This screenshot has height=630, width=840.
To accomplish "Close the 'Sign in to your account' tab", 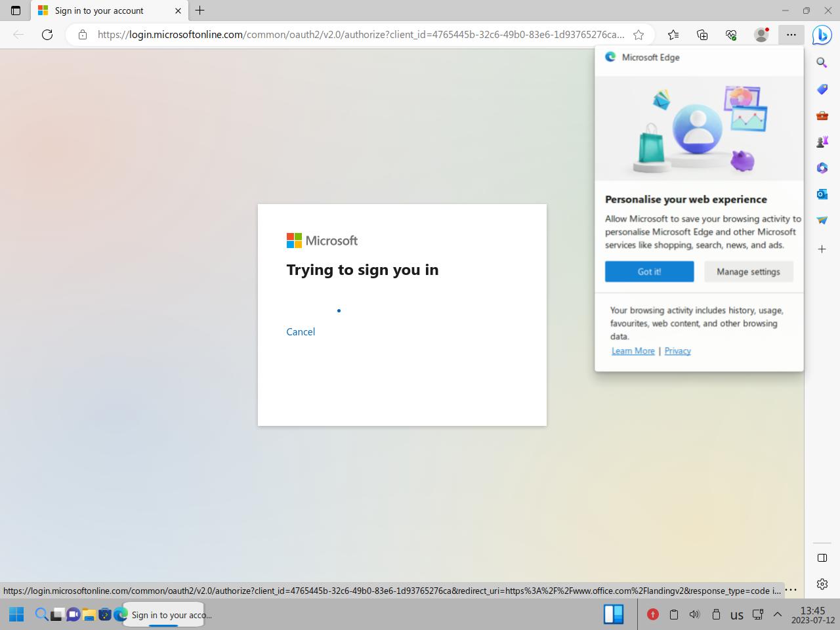I will click(x=178, y=10).
